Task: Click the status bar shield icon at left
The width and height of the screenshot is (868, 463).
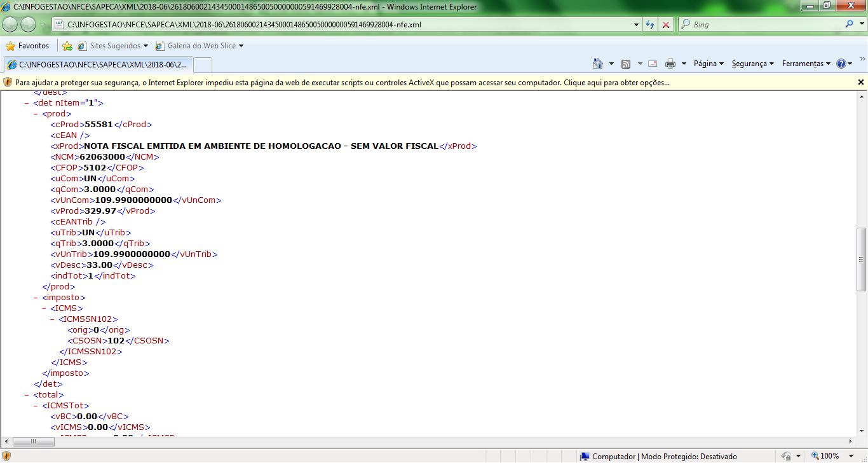Action: tap(6, 456)
